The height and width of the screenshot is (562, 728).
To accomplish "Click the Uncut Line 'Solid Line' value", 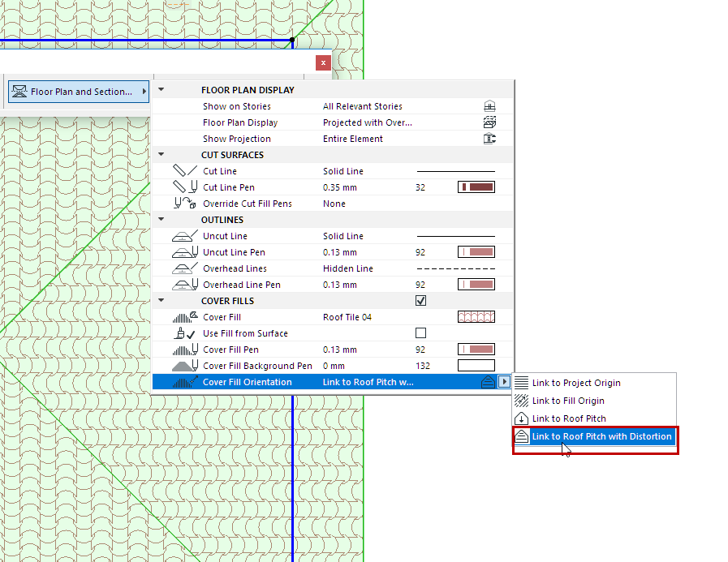I will [x=343, y=236].
